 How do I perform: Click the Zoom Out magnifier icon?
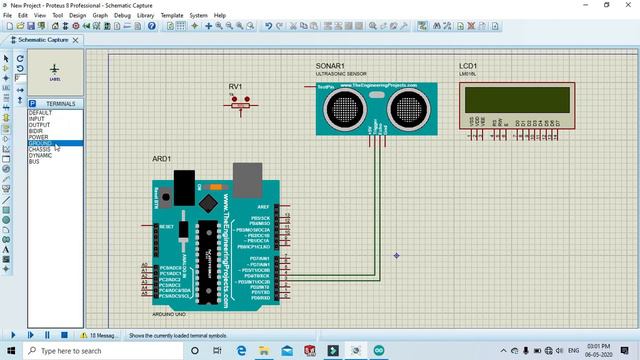[x=229, y=26]
